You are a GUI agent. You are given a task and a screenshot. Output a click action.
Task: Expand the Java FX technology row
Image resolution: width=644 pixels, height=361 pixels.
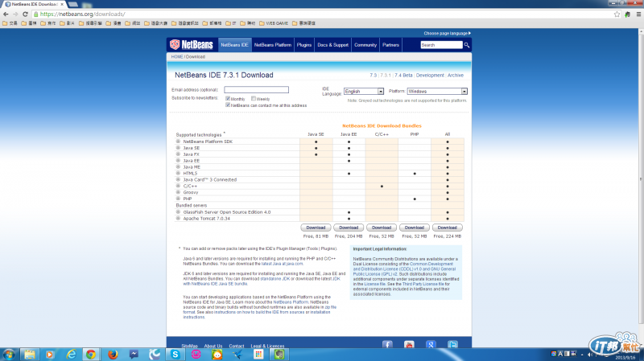click(x=178, y=154)
